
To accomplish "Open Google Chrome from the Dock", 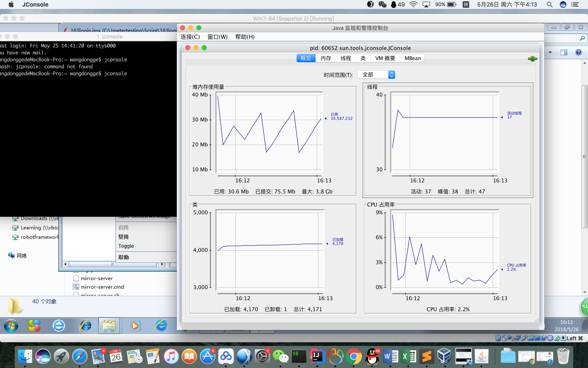I will (x=354, y=357).
